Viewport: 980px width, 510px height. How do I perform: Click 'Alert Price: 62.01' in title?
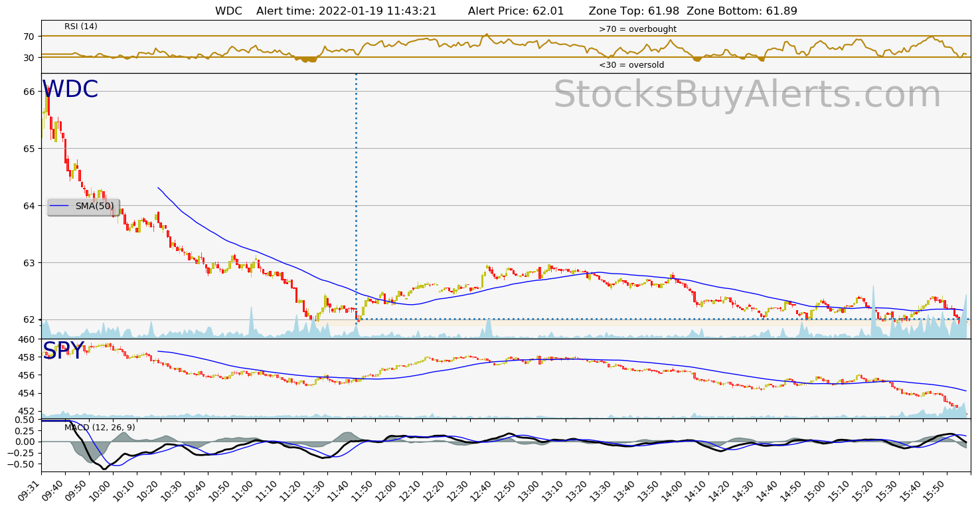[x=516, y=11]
